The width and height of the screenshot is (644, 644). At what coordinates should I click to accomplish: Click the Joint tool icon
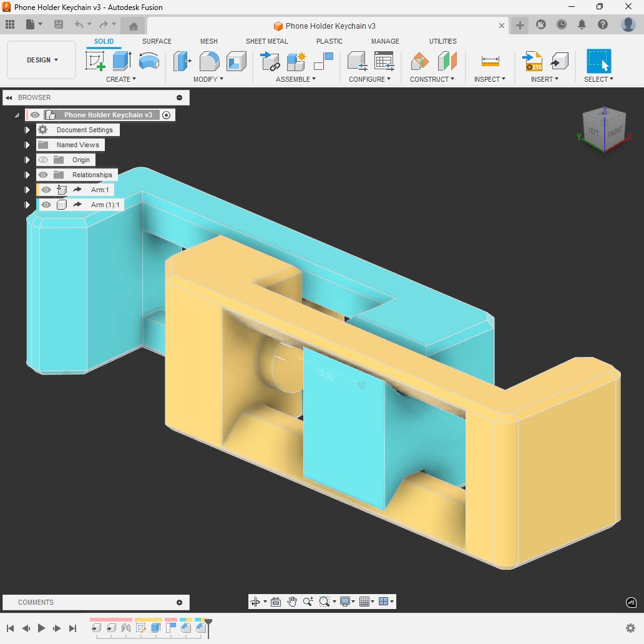(x=270, y=61)
